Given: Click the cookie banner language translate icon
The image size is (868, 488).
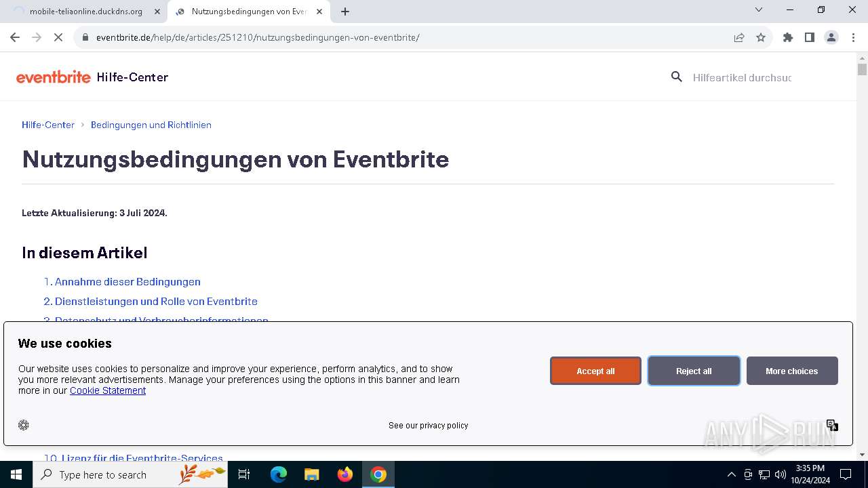Looking at the screenshot, I should (832, 425).
